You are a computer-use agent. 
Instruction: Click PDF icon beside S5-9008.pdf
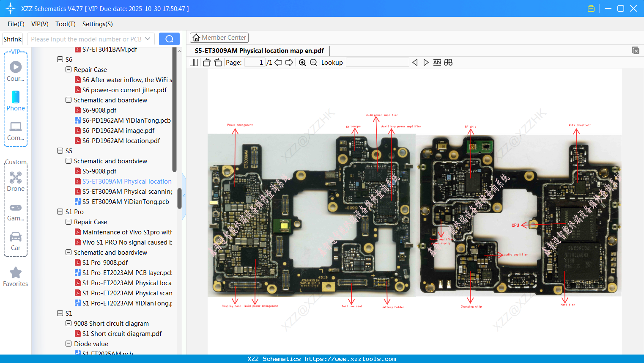(78, 171)
